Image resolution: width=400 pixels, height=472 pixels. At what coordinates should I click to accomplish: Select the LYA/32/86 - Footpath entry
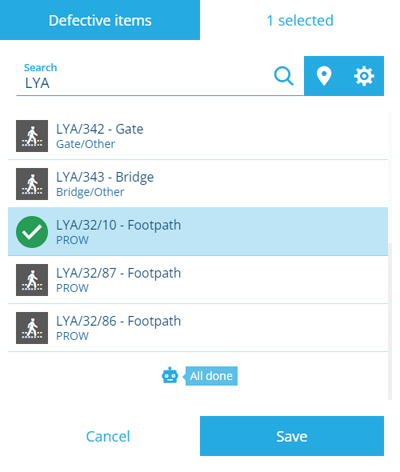click(x=198, y=328)
